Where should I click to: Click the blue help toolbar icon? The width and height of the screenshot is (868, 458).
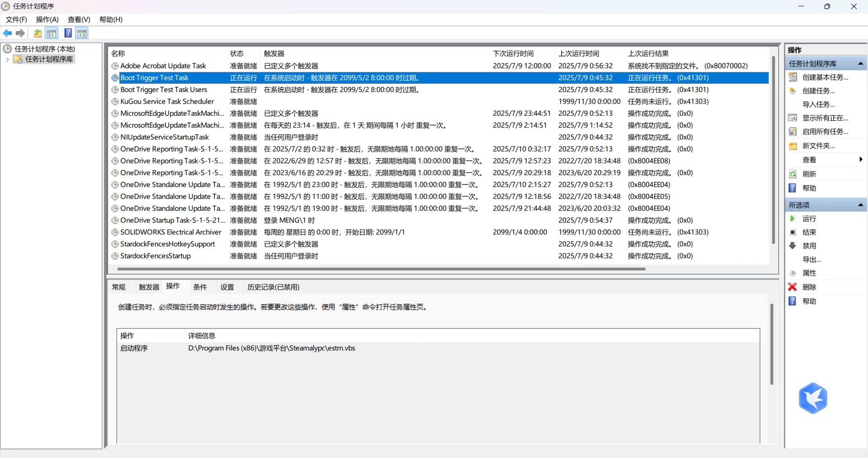pyautogui.click(x=68, y=33)
